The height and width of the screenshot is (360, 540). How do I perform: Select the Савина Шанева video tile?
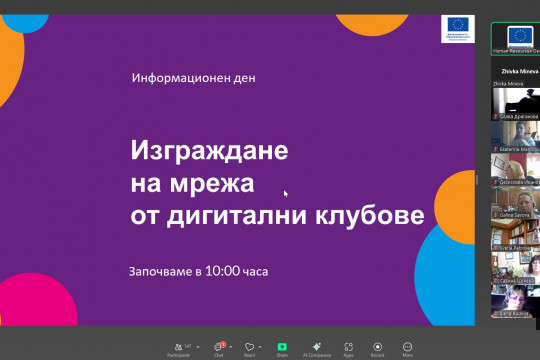[516, 268]
